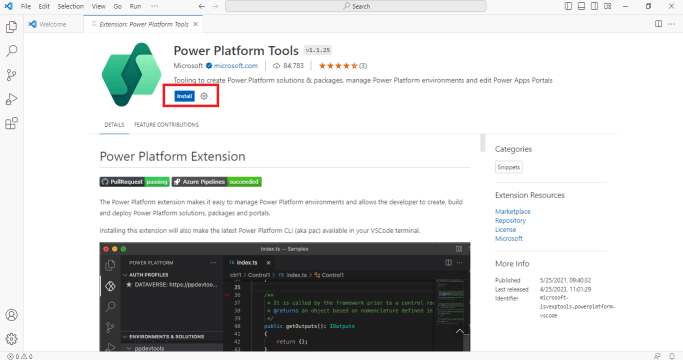
Task: Click the scroll-to-top chevron button
Action: tap(460, 332)
